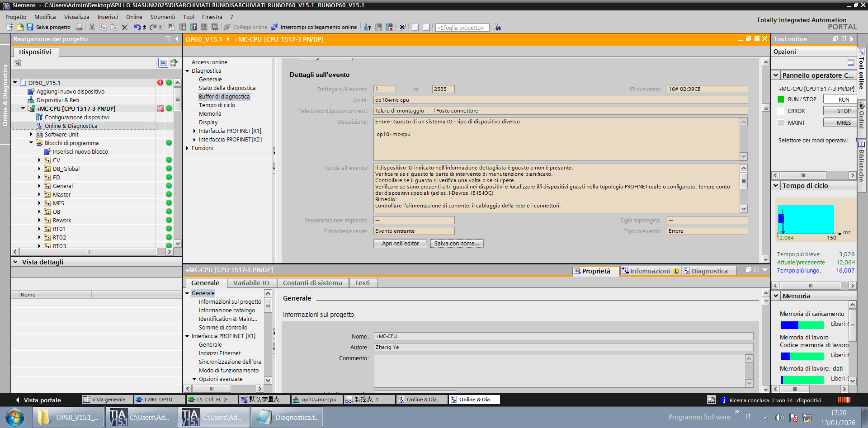
Task: Collapse the Tempo di ciclo section
Action: tap(776, 186)
